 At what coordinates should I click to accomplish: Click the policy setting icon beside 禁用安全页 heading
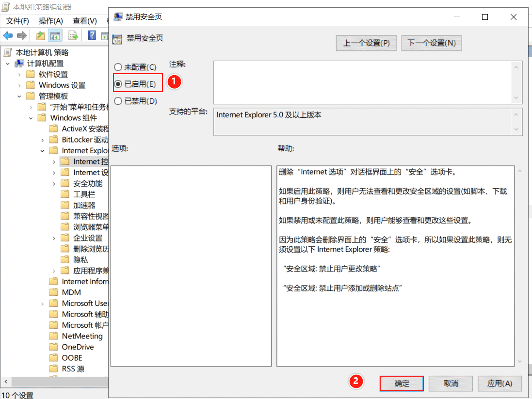point(117,39)
